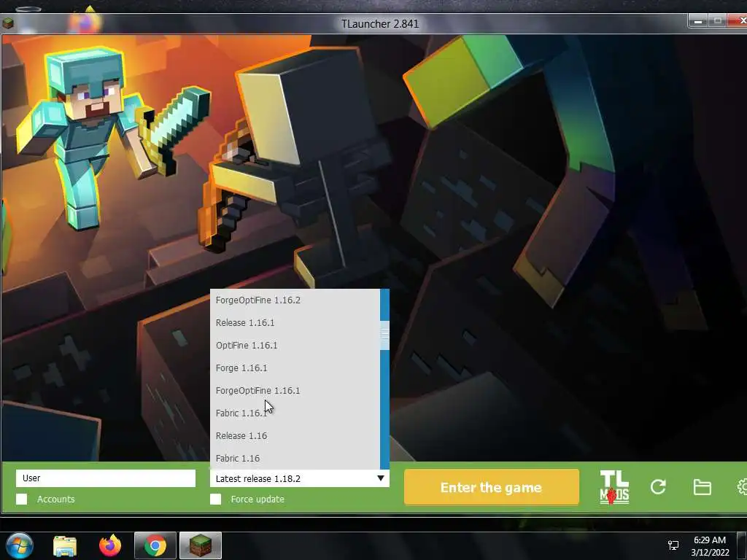This screenshot has height=560, width=747.
Task: Pick Release 1.16 from the list
Action: pyautogui.click(x=295, y=436)
